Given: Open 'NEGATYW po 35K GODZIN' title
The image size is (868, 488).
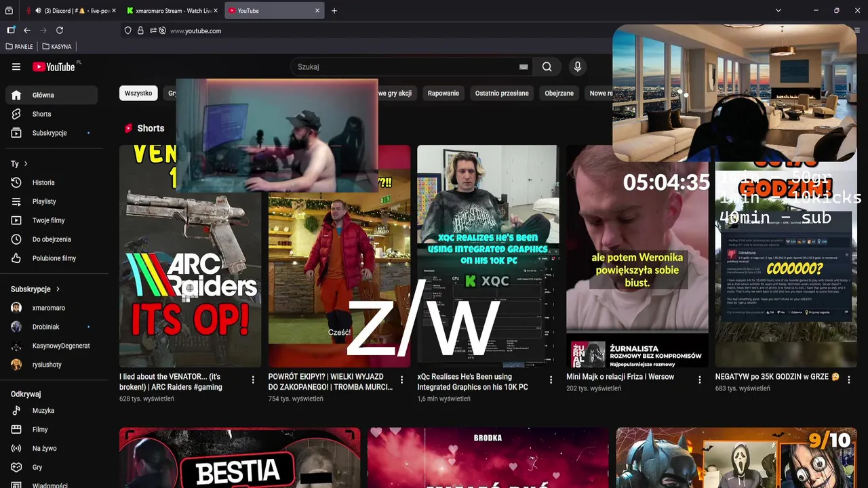Looking at the screenshot, I should click(x=777, y=377).
